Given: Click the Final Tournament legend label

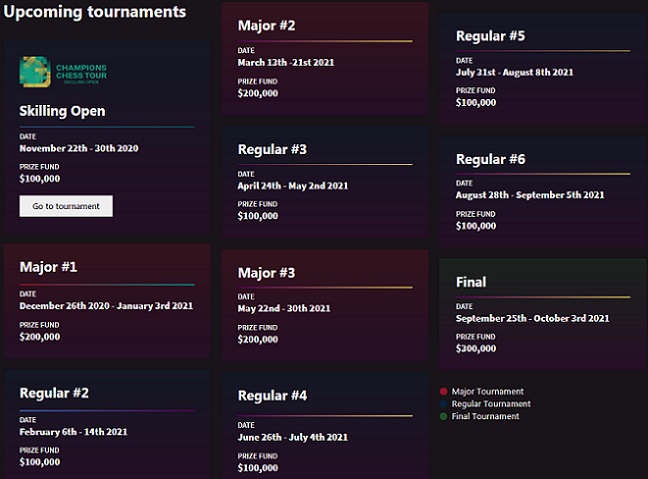Looking at the screenshot, I should coord(486,416).
